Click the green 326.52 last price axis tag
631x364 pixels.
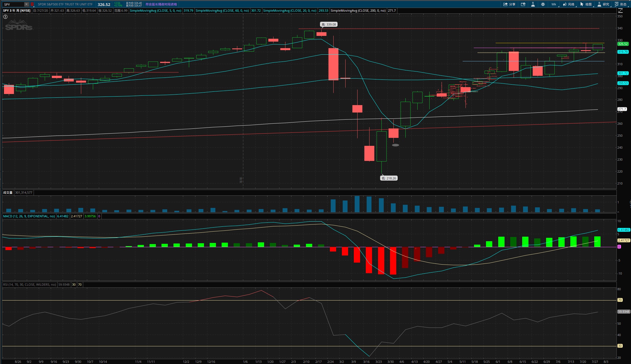click(x=623, y=44)
